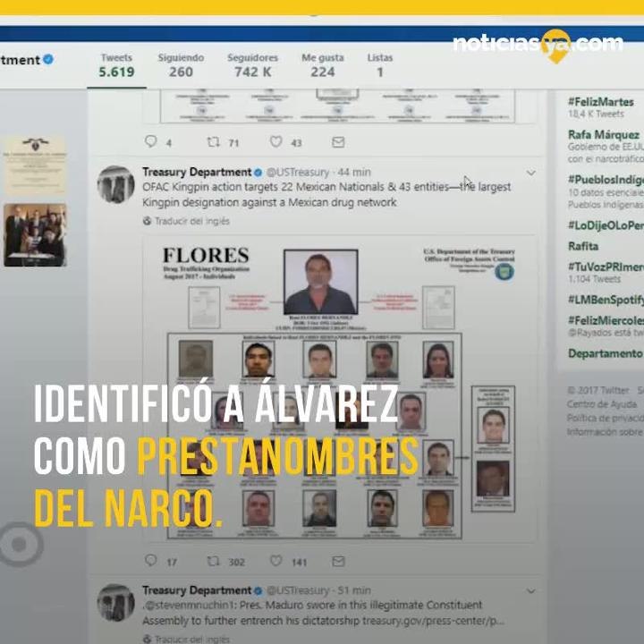Screen dimensions: 644x644
Task: Treasury Department avatar on OFAC Kingpin tweet
Action: point(115,184)
